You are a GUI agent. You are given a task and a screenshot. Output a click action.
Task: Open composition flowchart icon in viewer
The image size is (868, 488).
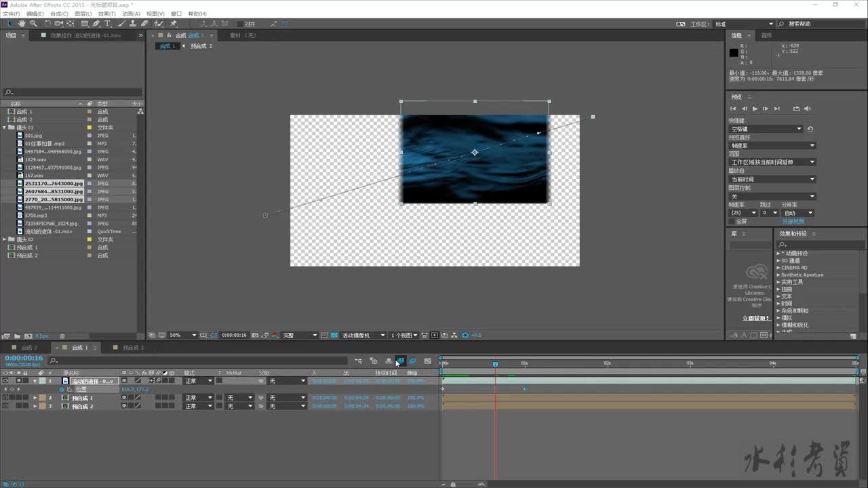(x=454, y=335)
